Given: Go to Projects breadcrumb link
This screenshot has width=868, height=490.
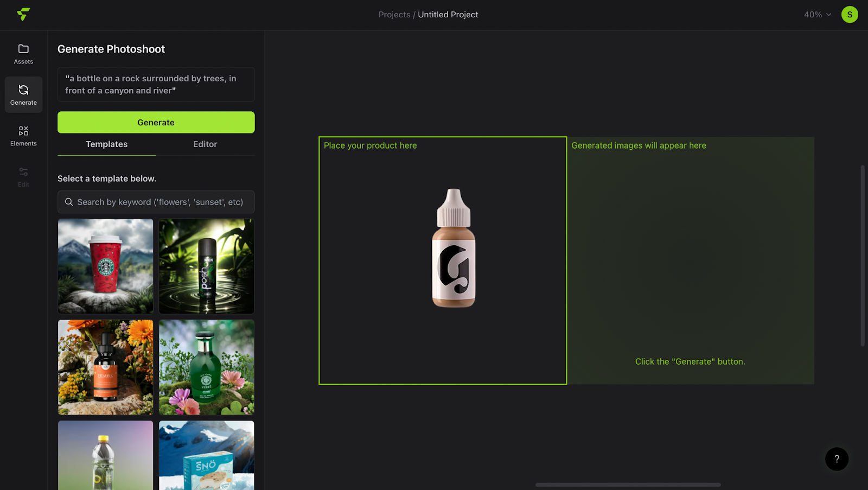Looking at the screenshot, I should (x=394, y=15).
